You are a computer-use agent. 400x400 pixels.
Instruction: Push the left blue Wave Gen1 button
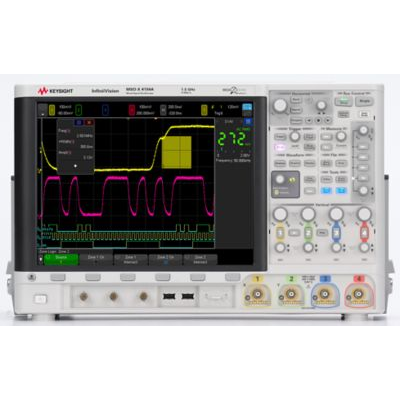pyautogui.click(x=326, y=191)
